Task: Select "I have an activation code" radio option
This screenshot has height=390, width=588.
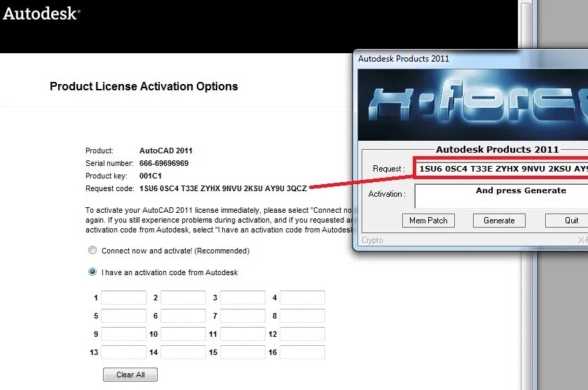Action: coord(93,272)
